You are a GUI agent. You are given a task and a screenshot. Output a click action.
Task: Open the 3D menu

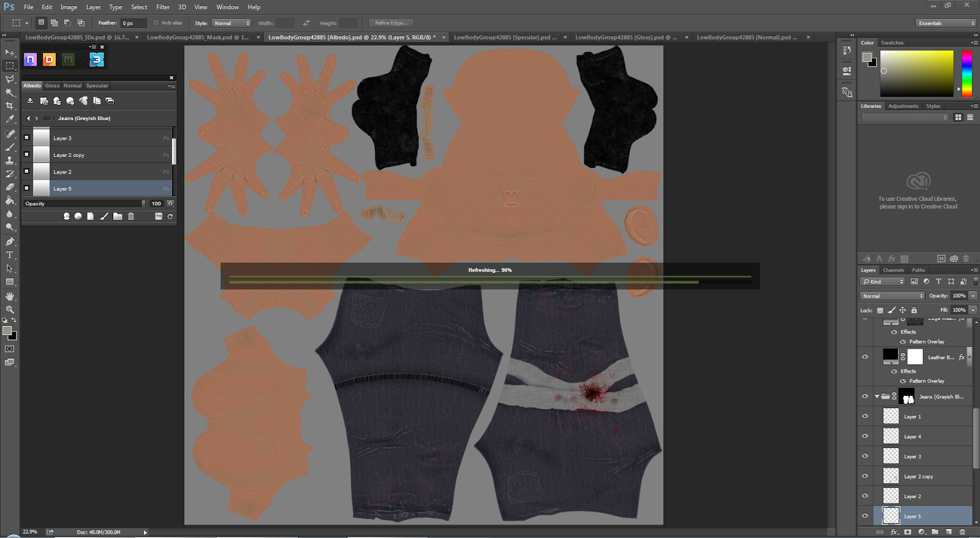pos(182,7)
